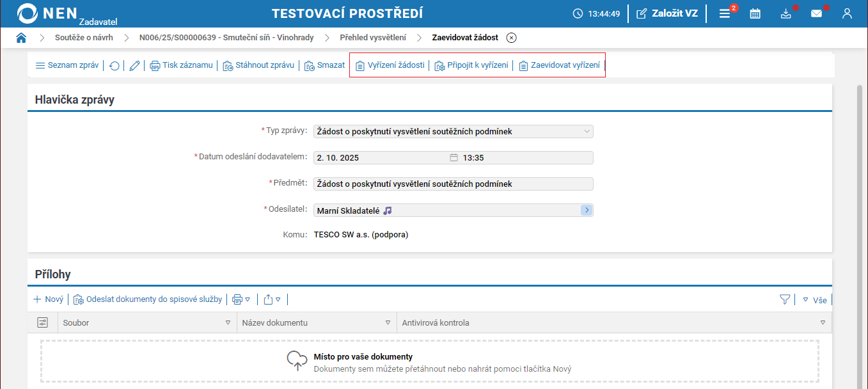868x389 pixels.
Task: Open the hamburger menu with notification badge
Action: (725, 13)
